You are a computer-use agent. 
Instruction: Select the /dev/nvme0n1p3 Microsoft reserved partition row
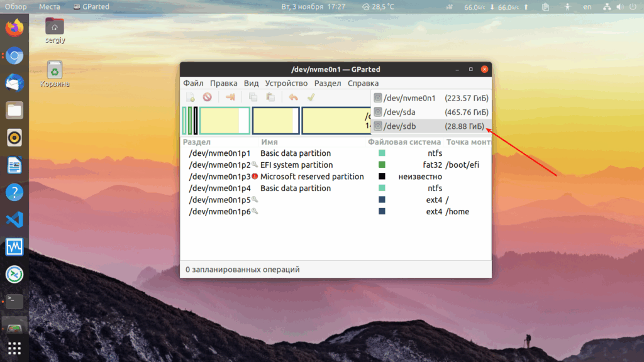pyautogui.click(x=336, y=177)
